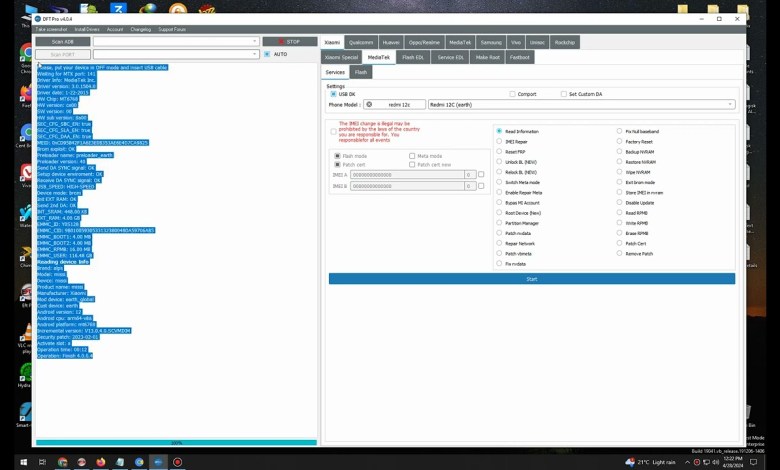Image resolution: width=780 pixels, height=470 pixels.
Task: Select the Switch Meta mode option
Action: (x=499, y=183)
